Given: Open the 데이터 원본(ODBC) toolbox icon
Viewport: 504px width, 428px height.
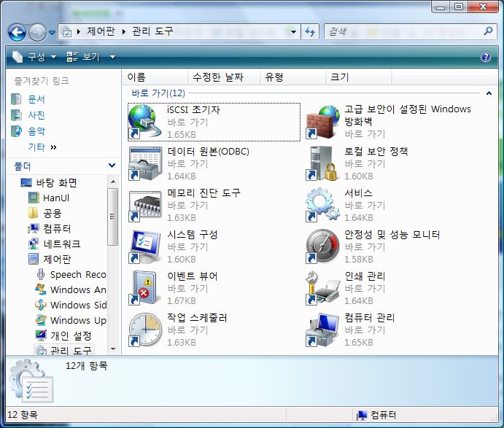Looking at the screenshot, I should point(145,163).
